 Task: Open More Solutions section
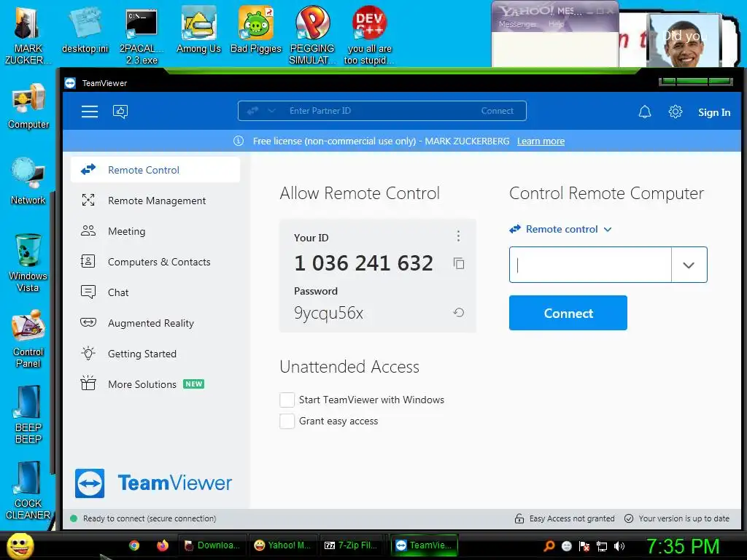(x=155, y=384)
